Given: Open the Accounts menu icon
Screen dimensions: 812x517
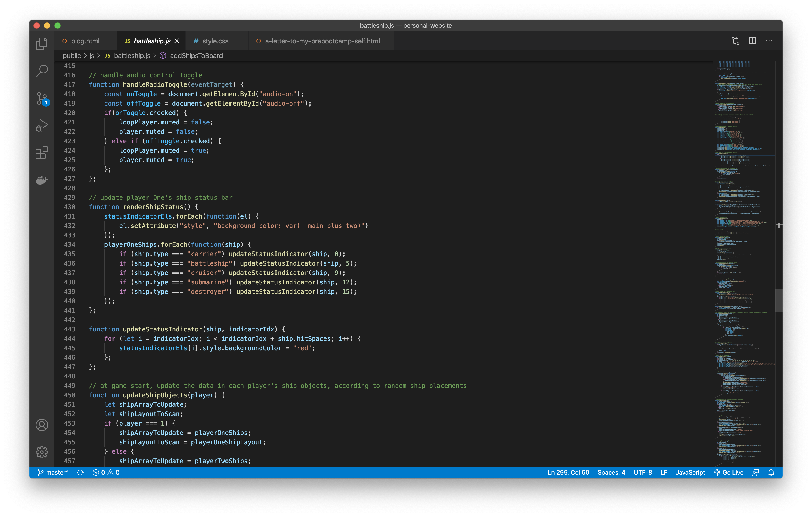Looking at the screenshot, I should (x=42, y=425).
